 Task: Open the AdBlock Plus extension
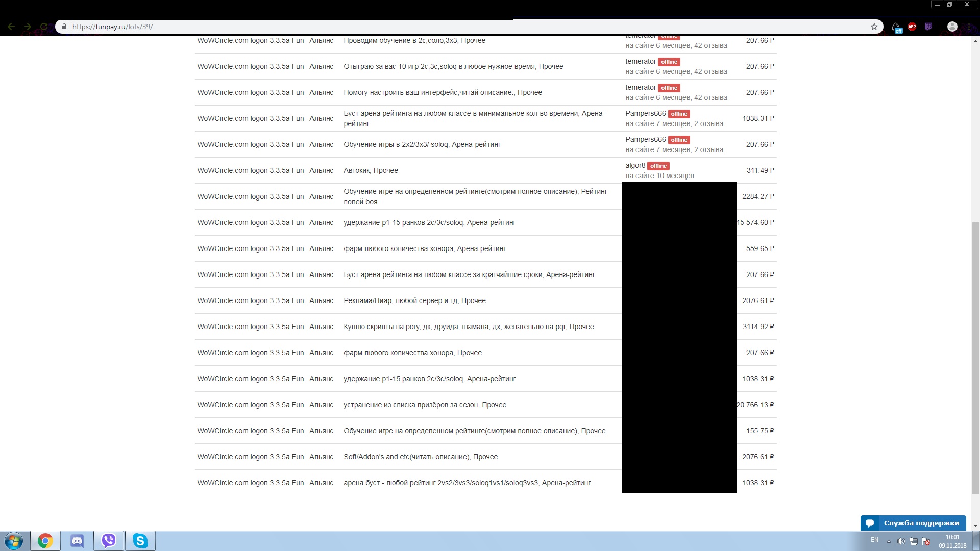tap(912, 27)
